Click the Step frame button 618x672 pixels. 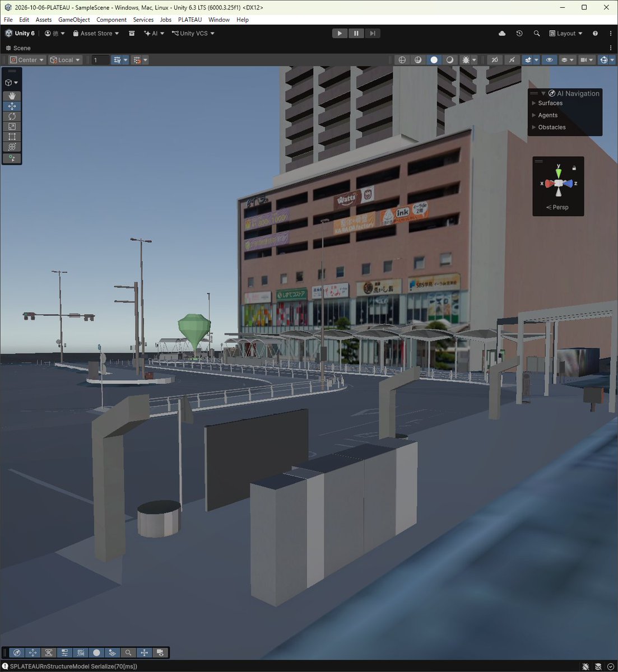click(372, 34)
